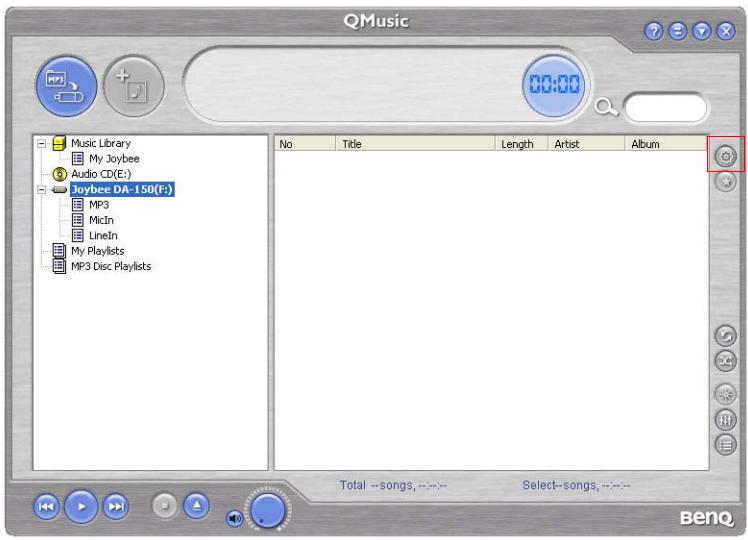This screenshot has height=540, width=748.
Task: Click the Audio CD disc icon
Action: point(59,174)
